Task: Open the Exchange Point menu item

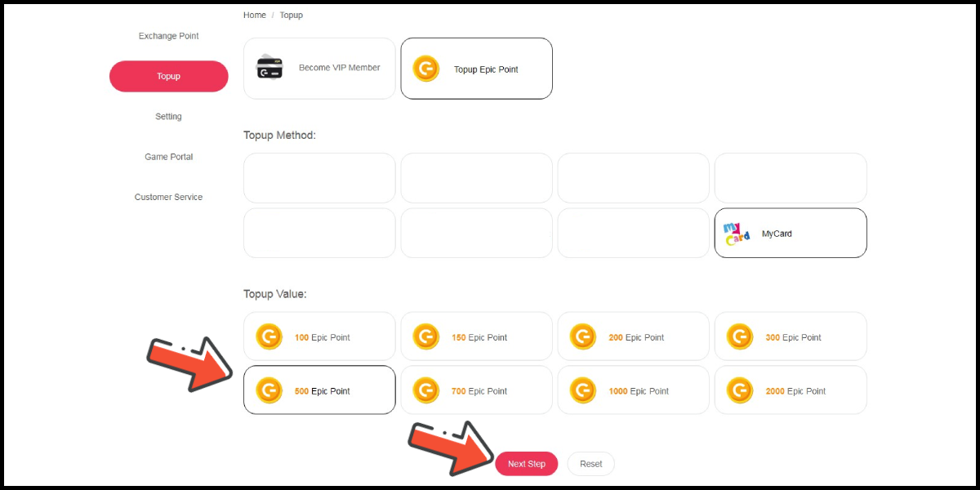Action: point(168,36)
